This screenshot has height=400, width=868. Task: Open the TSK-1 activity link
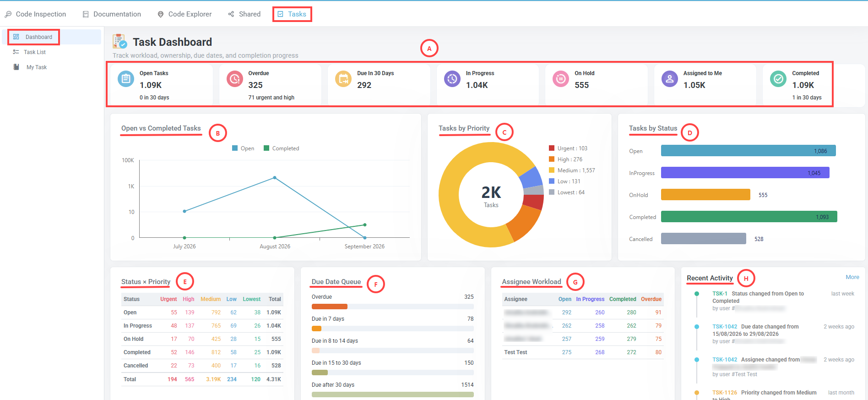(x=720, y=294)
